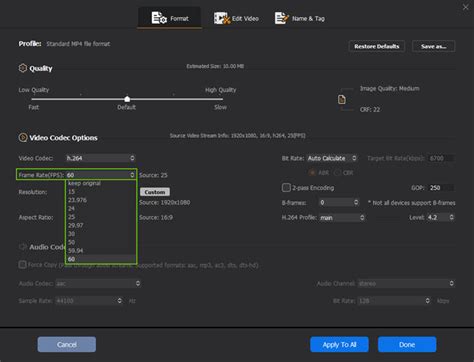
Task: Toggle the Force Copy checkbox
Action: (22, 265)
